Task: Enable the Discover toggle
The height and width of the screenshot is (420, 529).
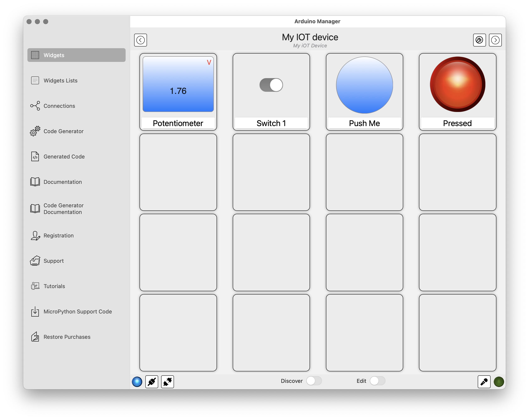Action: point(314,381)
